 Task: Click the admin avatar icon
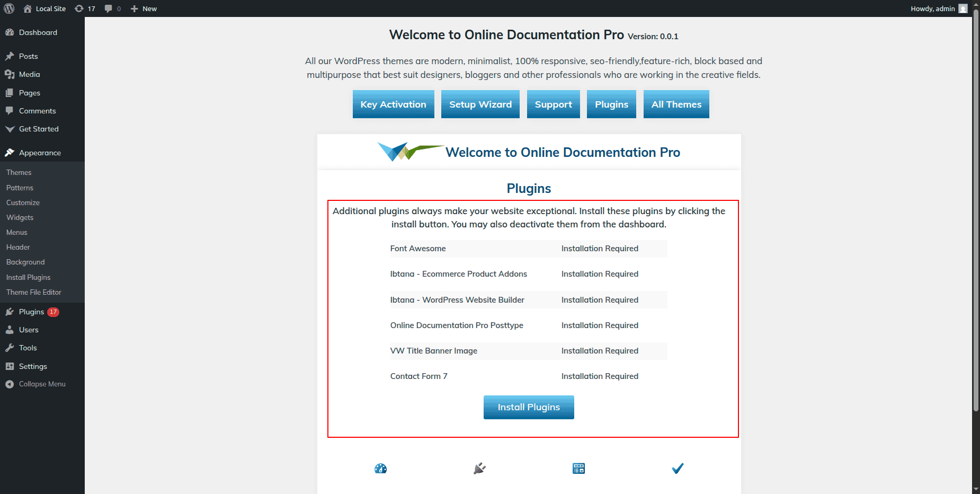(963, 8)
